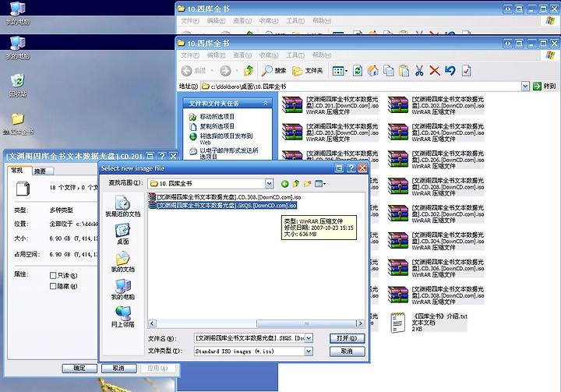Click Open (打开) button in image dialog
The height and width of the screenshot is (392, 561).
click(x=347, y=338)
